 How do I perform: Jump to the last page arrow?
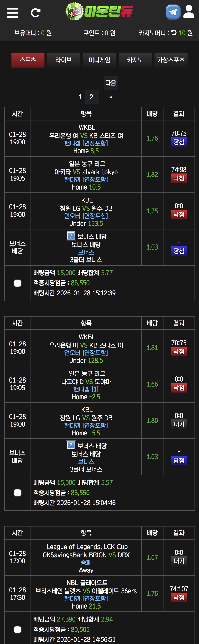[x=111, y=97]
